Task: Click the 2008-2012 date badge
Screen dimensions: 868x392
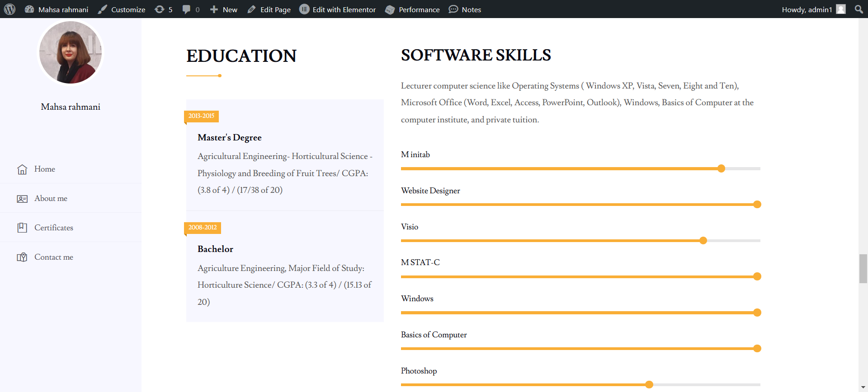Action: point(203,228)
